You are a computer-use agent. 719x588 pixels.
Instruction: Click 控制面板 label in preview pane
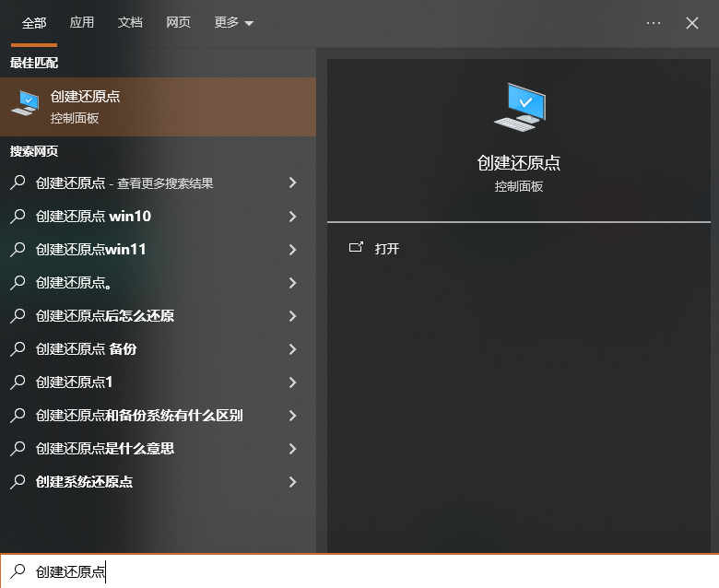tap(519, 186)
